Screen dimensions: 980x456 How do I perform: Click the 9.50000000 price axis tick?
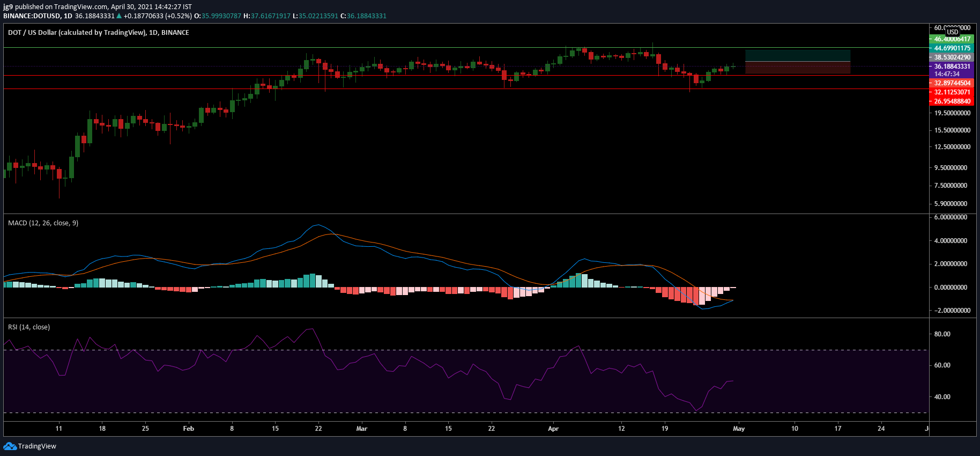951,168
